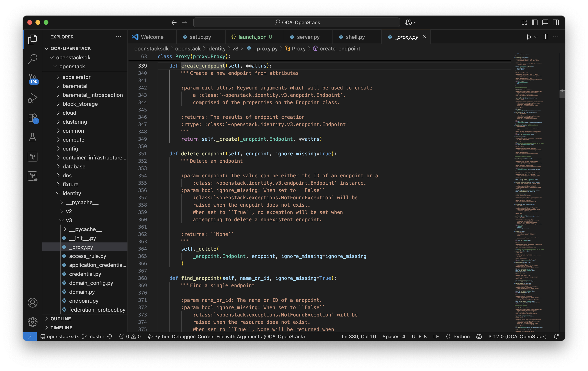Collapse the identity folder
The image size is (588, 371).
71,193
